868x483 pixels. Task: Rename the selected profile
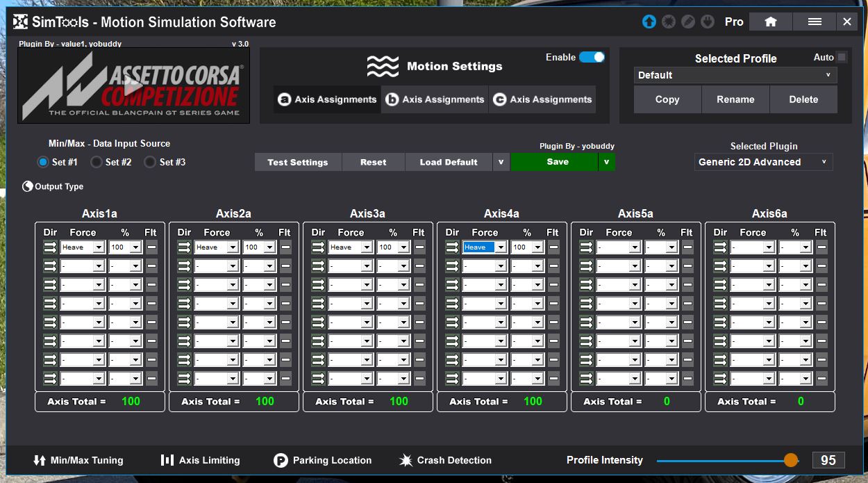tap(735, 99)
